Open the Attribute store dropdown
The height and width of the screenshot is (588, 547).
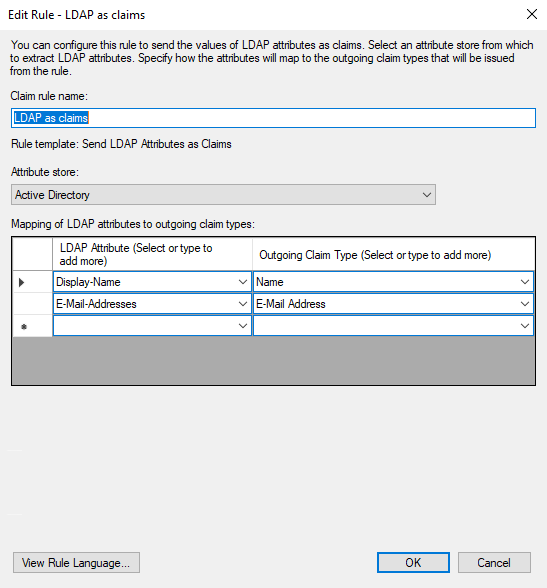223,195
